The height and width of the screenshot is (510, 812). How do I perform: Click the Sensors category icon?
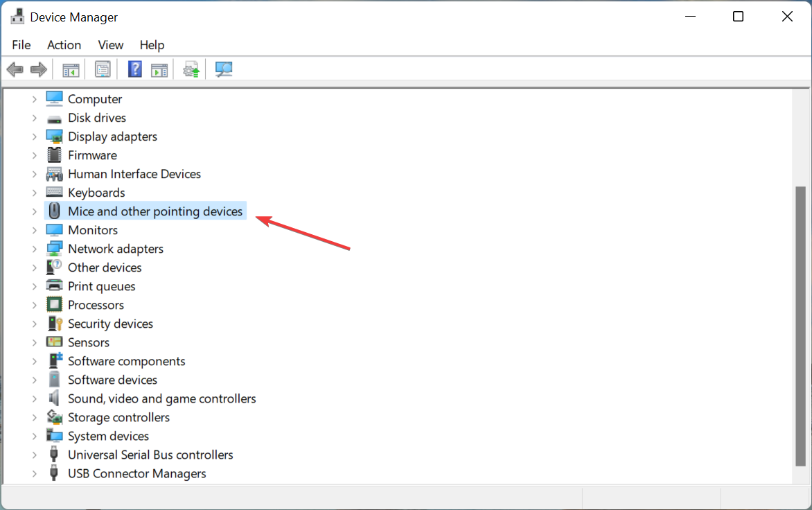pyautogui.click(x=54, y=342)
